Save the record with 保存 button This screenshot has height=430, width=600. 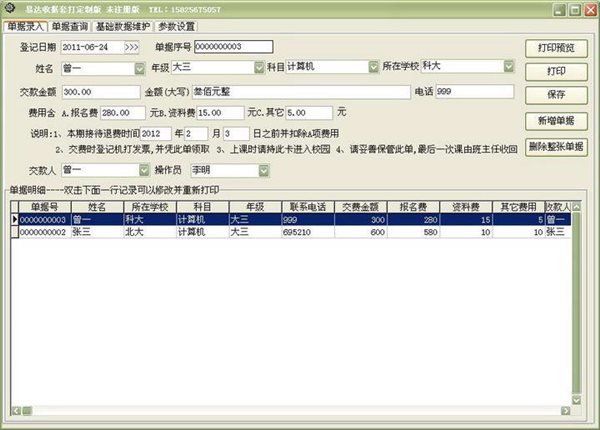click(556, 95)
